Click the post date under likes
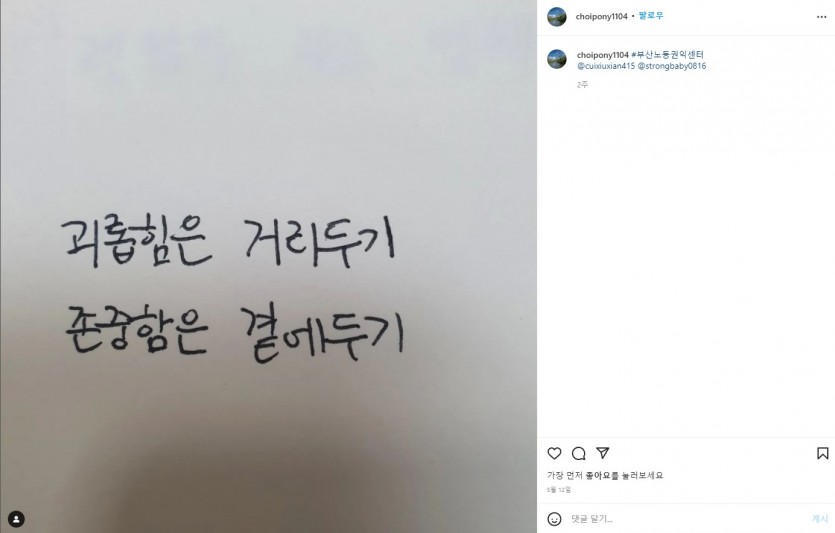Viewport: 835px width, 533px height. 559,490
